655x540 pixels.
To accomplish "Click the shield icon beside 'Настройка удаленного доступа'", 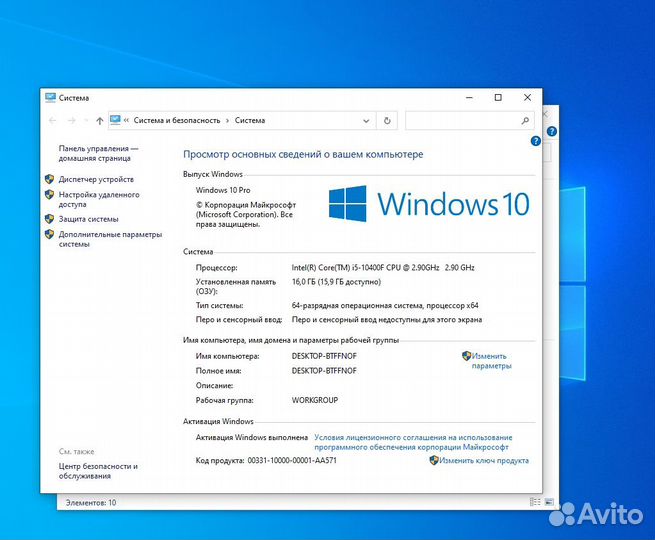I will pyautogui.click(x=49, y=195).
